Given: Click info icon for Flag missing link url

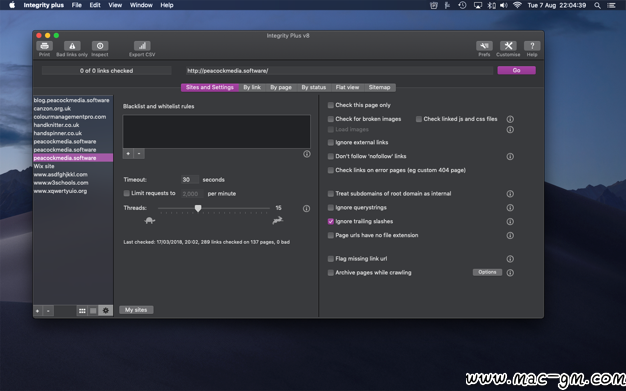Looking at the screenshot, I should [x=510, y=259].
